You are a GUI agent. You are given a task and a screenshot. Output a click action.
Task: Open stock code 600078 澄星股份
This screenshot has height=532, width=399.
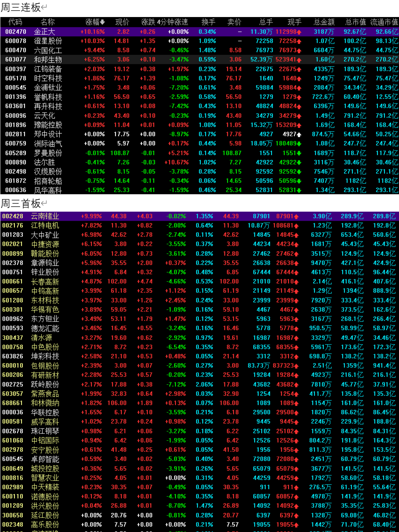click(x=16, y=41)
